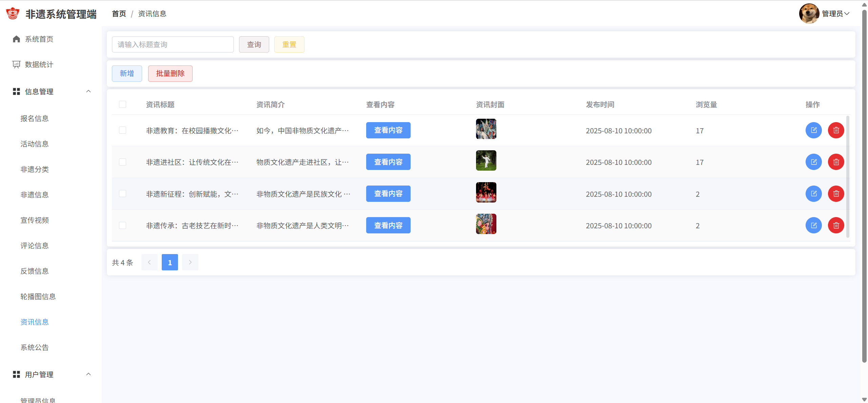Viewport: 868px width, 403px height.
Task: Collapse the 信息管理 menu section
Action: pyautogui.click(x=88, y=91)
